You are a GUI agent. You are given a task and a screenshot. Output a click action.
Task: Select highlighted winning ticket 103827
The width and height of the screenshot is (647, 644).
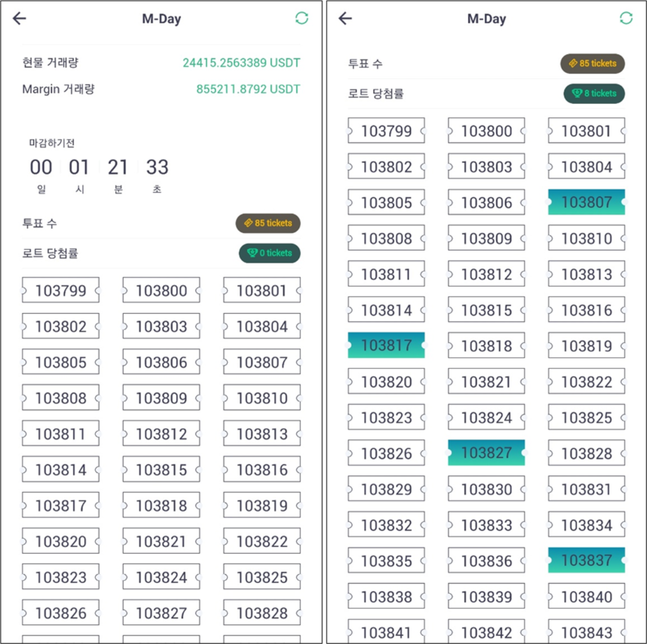[486, 453]
